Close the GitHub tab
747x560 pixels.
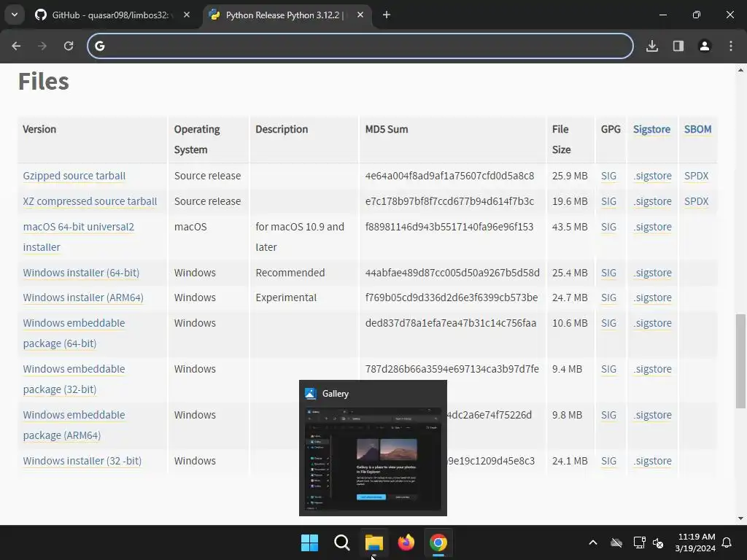(187, 15)
